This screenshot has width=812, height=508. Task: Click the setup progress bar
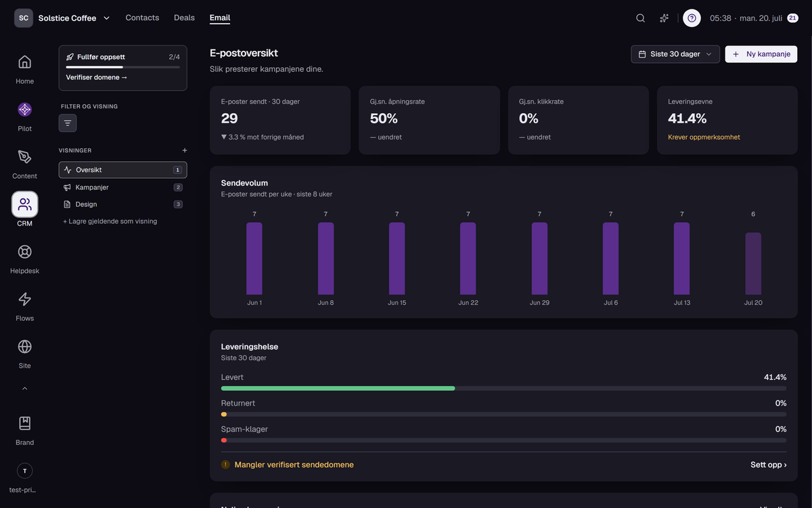click(x=122, y=67)
